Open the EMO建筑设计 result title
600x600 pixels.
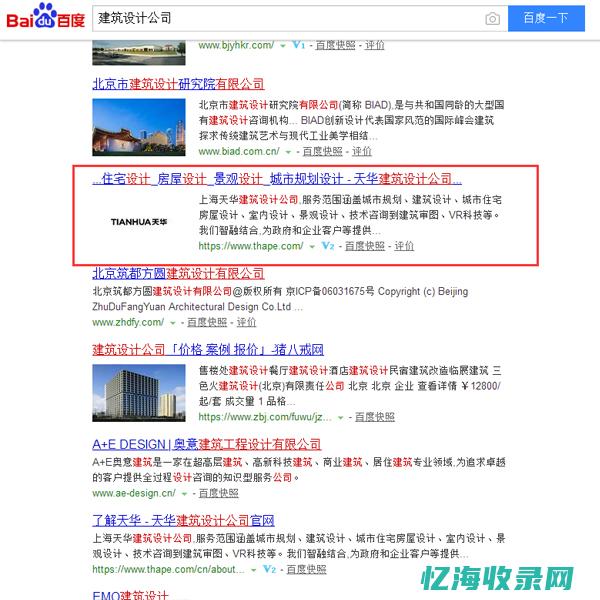(130, 595)
